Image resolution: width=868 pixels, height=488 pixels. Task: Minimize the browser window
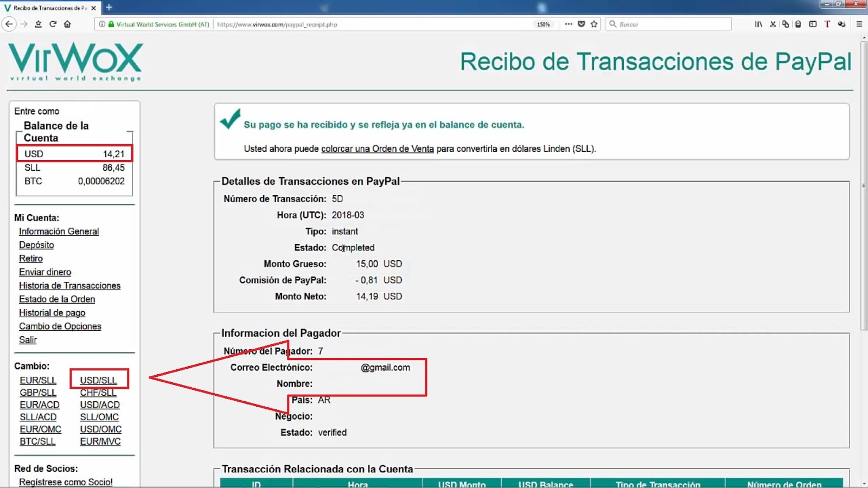(827, 4)
